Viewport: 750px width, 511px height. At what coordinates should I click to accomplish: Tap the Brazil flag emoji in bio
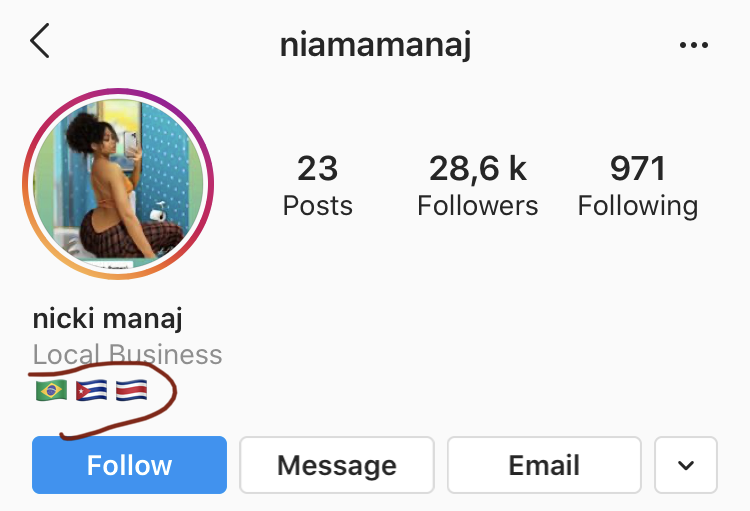50,390
